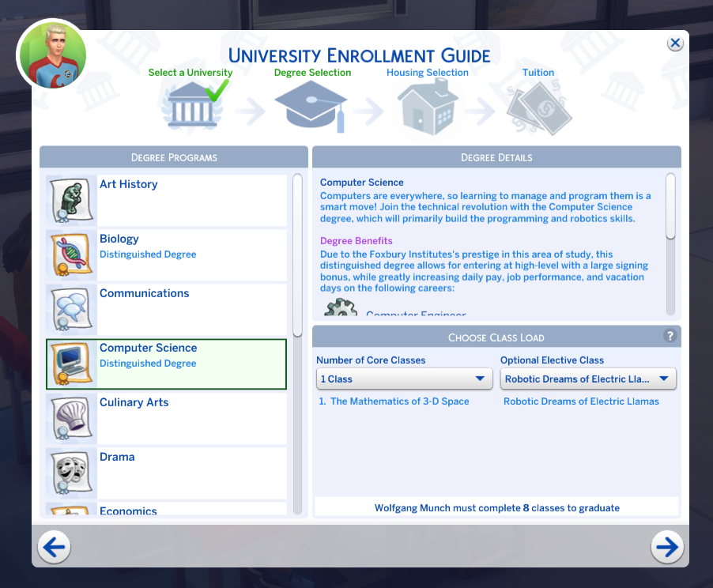Click the Degree Details panel header
This screenshot has width=713, height=588.
click(496, 157)
